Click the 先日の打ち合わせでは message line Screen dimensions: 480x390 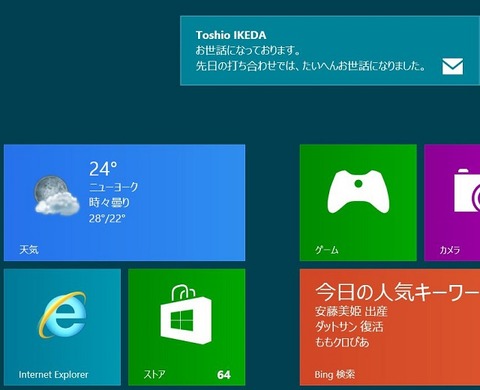[x=311, y=66]
